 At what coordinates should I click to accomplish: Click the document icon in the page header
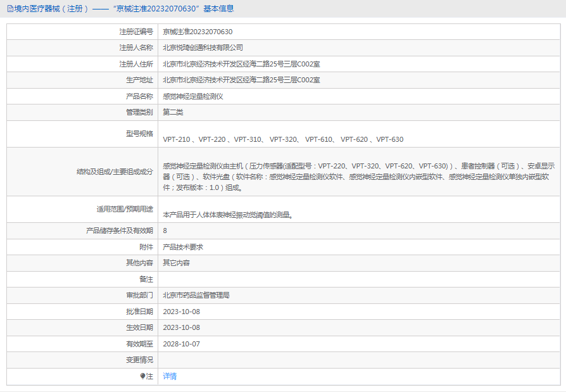(10, 9)
